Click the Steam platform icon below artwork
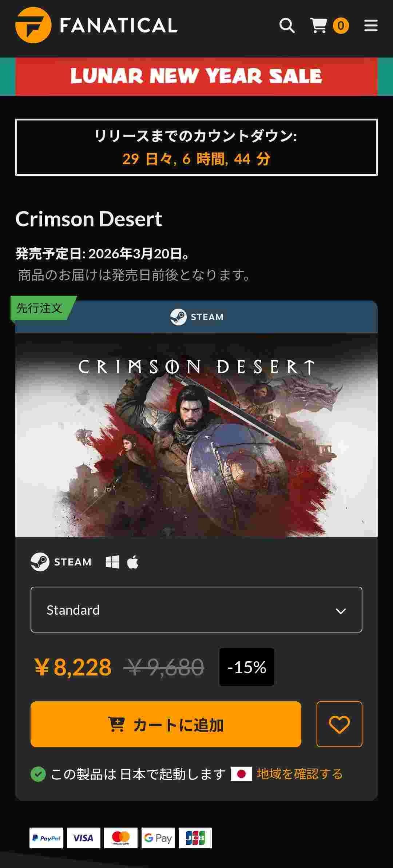Screen dimensions: 393x868 click(x=61, y=562)
